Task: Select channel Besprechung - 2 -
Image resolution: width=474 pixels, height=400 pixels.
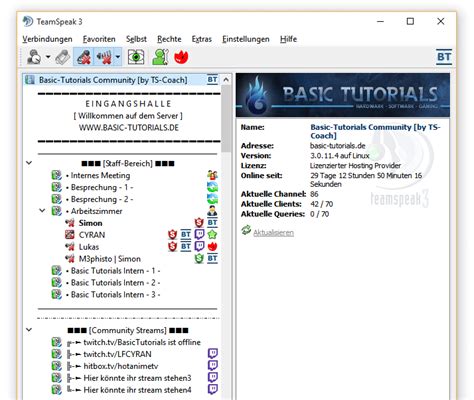Action: click(x=102, y=199)
